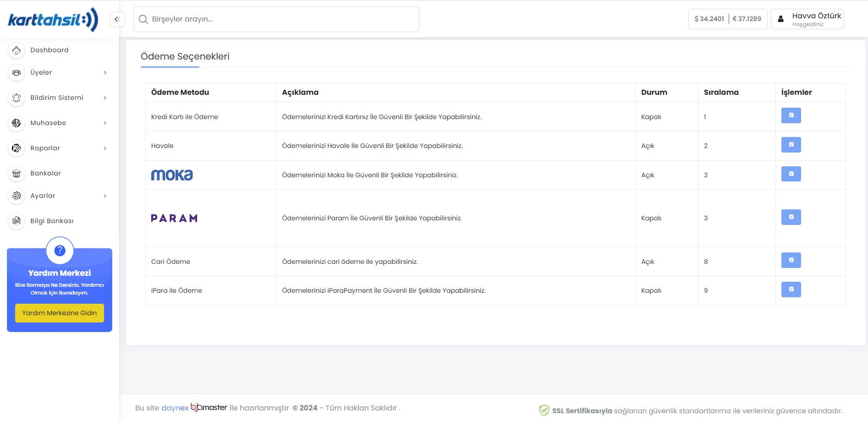
Task: Open the Bankalar menu item
Action: (x=46, y=173)
